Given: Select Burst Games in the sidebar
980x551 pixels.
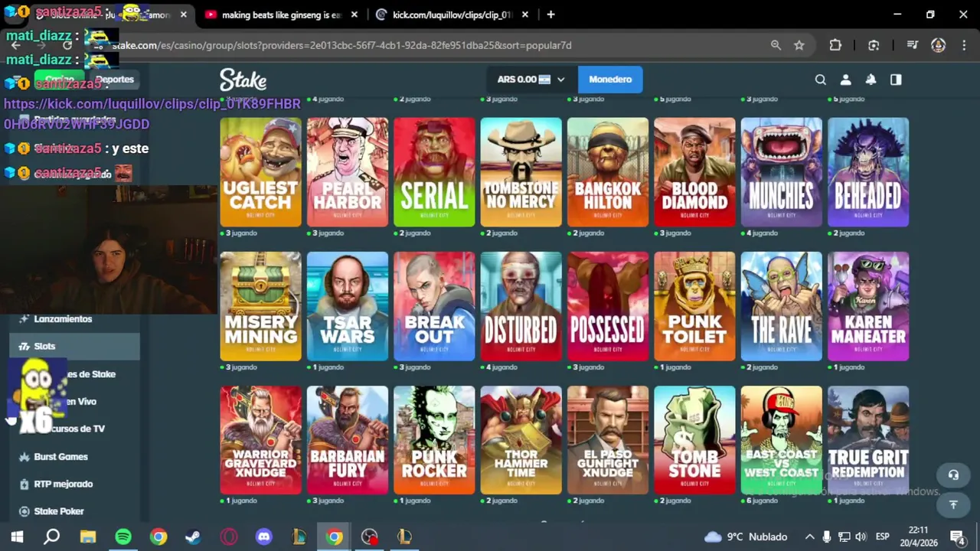Looking at the screenshot, I should pyautogui.click(x=74, y=457).
